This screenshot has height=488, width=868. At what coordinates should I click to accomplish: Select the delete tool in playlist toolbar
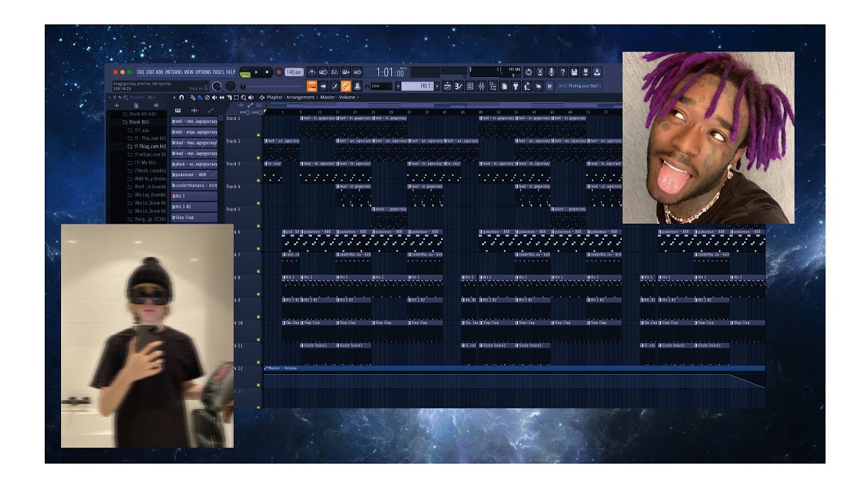[207, 97]
